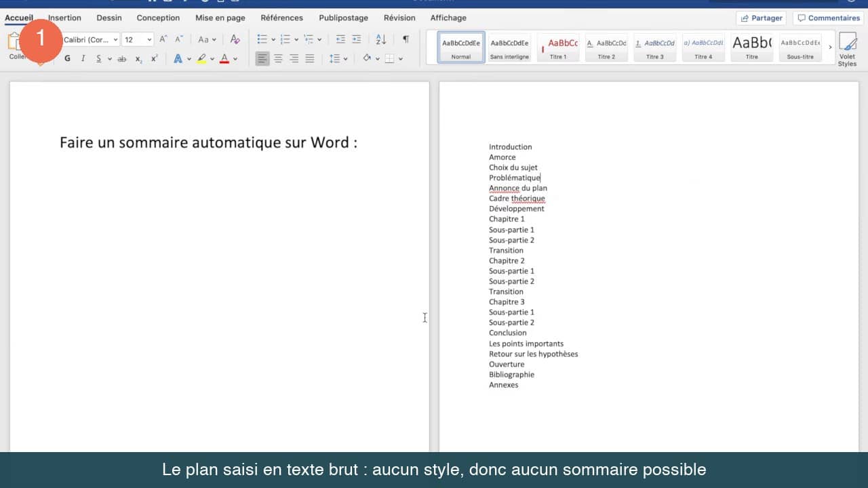The height and width of the screenshot is (488, 868).
Task: Apply the Normal style
Action: [x=461, y=47]
